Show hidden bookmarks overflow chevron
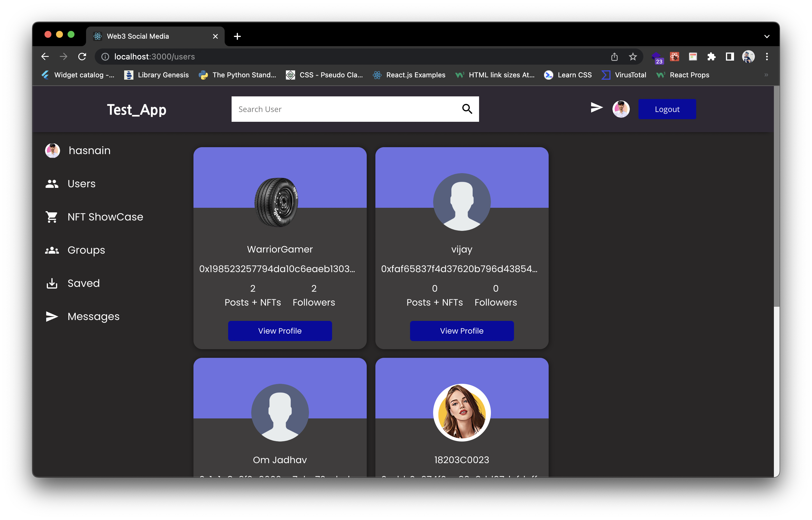Image resolution: width=812 pixels, height=520 pixels. [x=766, y=75]
